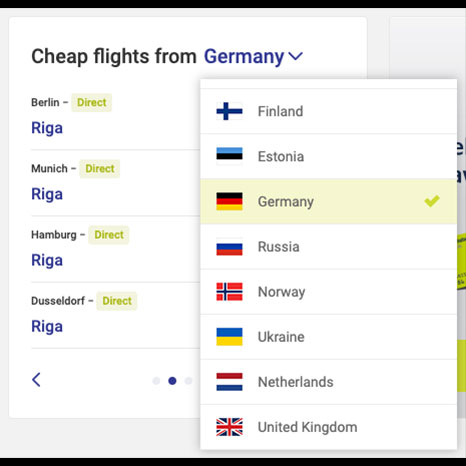Select the active second carousel dot

(x=172, y=381)
